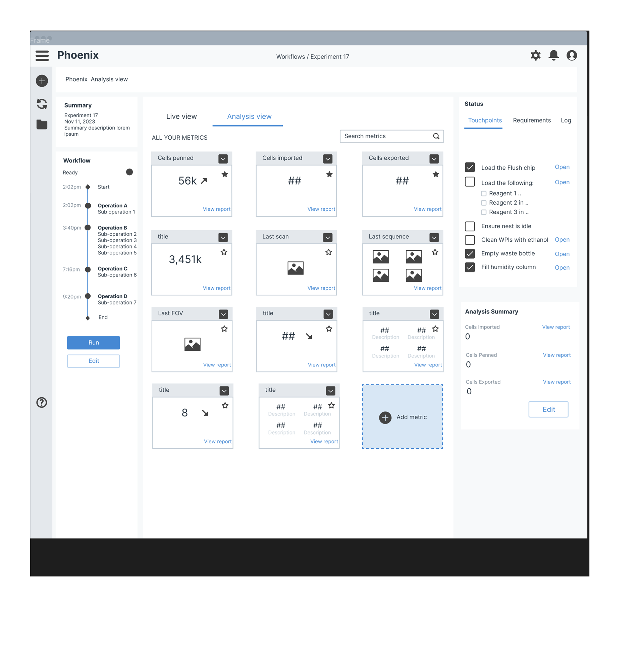Select the Requirements status tab

point(532,120)
